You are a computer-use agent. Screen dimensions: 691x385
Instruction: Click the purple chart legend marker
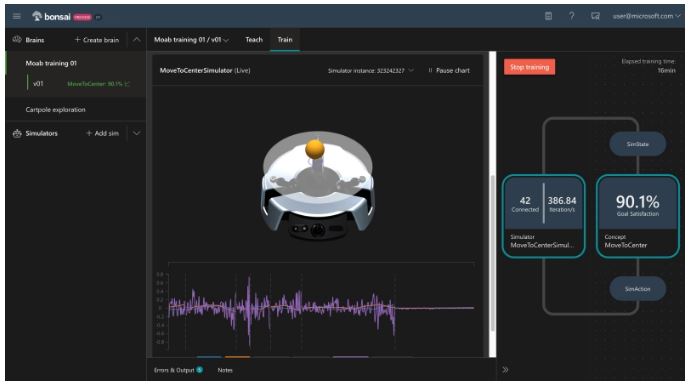tap(350, 357)
